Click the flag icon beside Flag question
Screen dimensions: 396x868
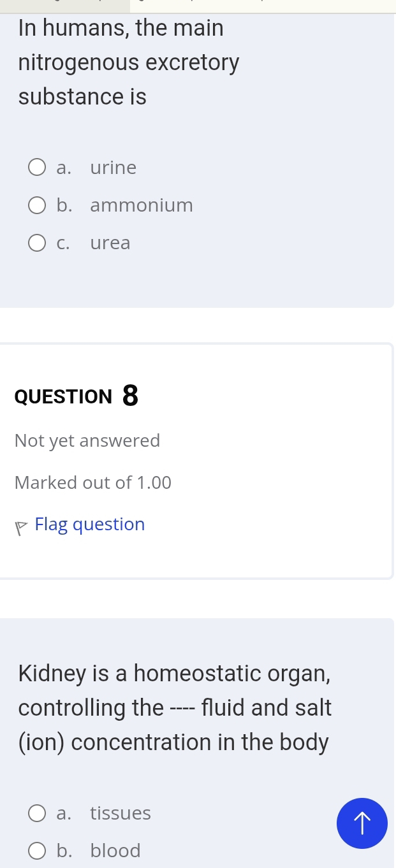[x=22, y=526]
